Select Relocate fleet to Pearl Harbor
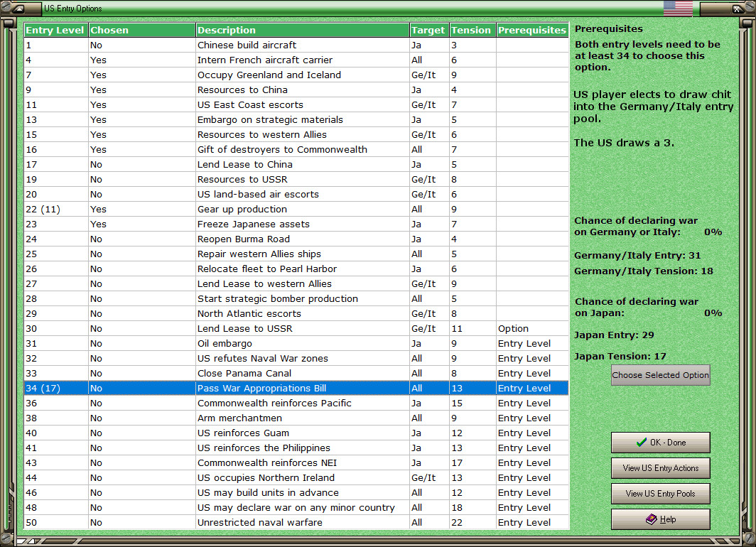 (x=296, y=269)
